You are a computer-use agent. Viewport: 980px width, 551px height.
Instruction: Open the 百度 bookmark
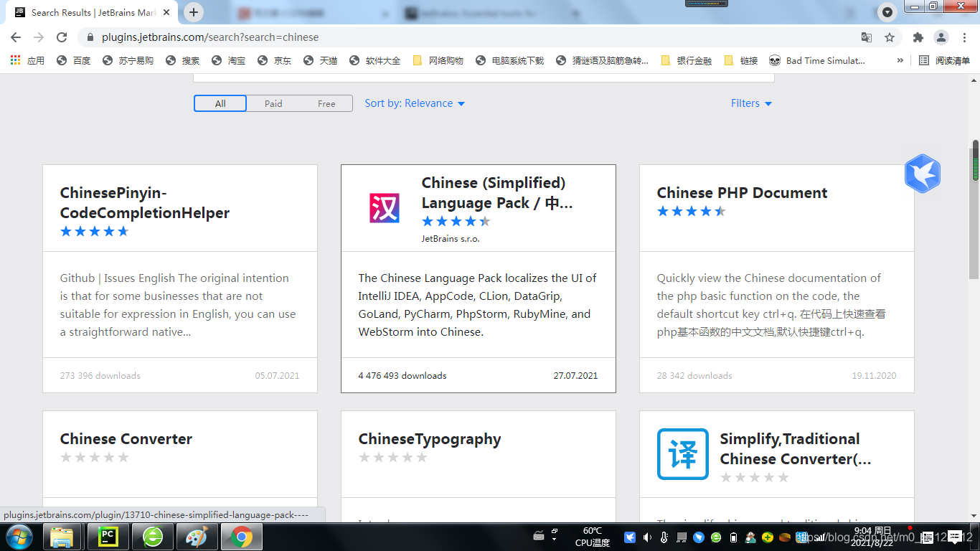pyautogui.click(x=73, y=61)
